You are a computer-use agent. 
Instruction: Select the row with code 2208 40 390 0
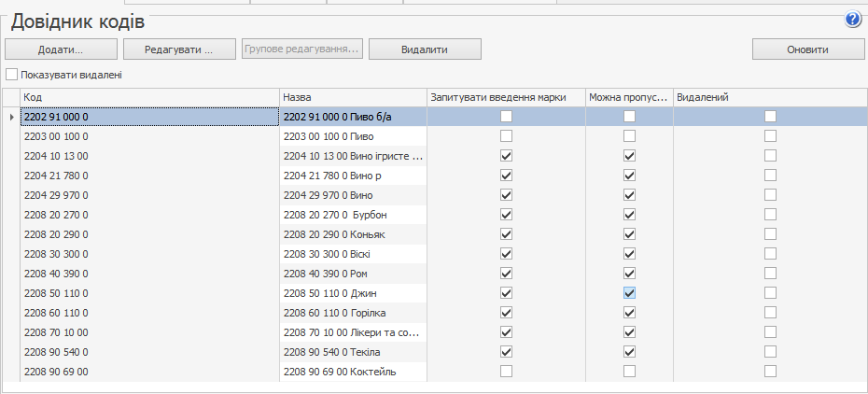pyautogui.click(x=149, y=274)
